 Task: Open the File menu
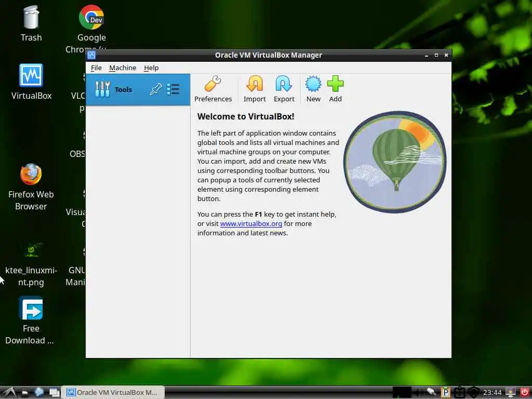click(96, 68)
